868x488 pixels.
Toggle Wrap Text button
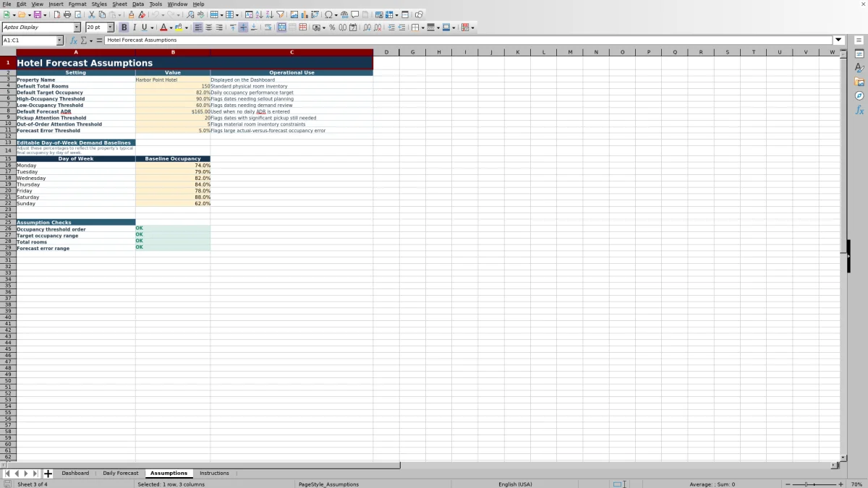[268, 27]
